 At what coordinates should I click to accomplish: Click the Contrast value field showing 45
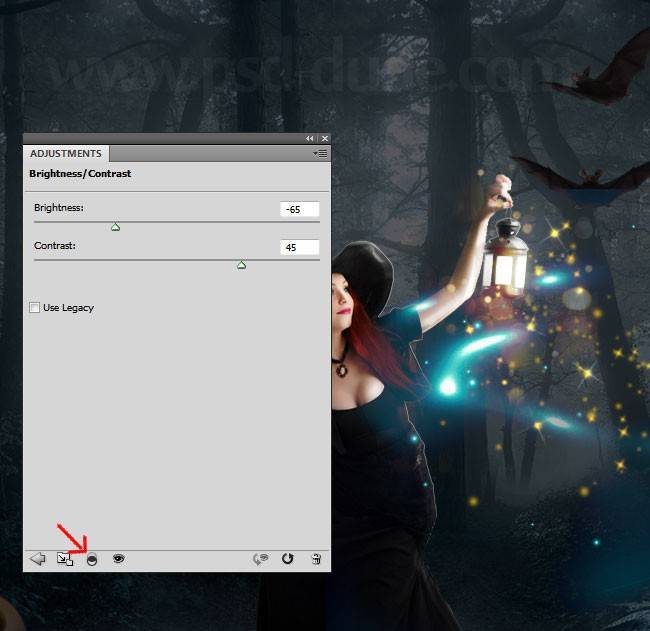click(300, 247)
